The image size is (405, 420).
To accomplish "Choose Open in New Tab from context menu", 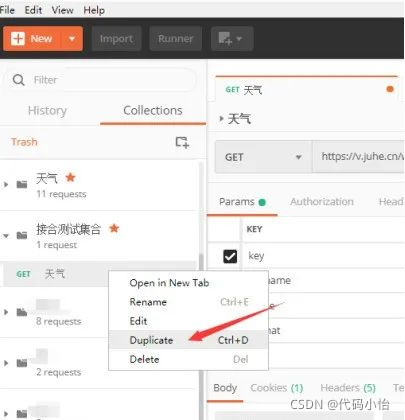I will click(189, 283).
